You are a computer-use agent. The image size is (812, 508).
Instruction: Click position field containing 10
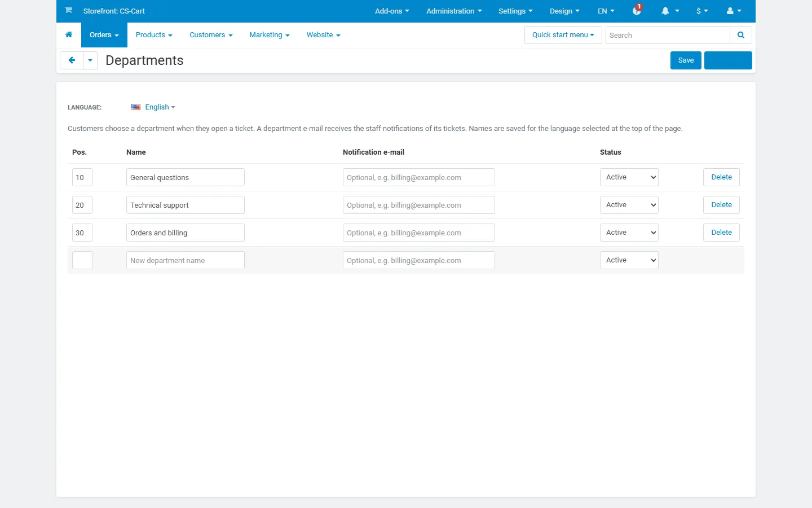[x=82, y=177]
